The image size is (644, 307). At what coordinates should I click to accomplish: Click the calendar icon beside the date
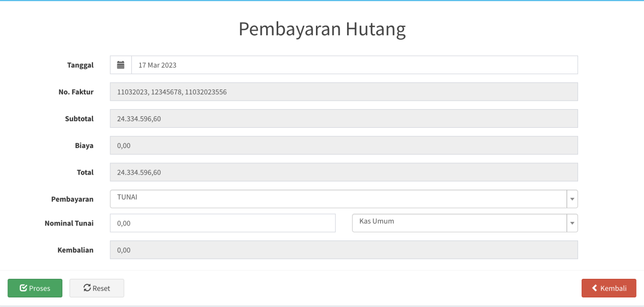121,65
